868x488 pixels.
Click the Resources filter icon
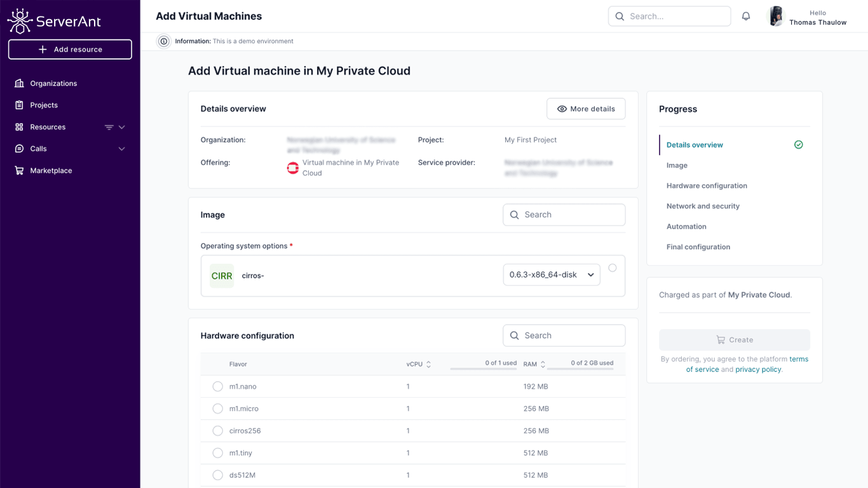(109, 127)
